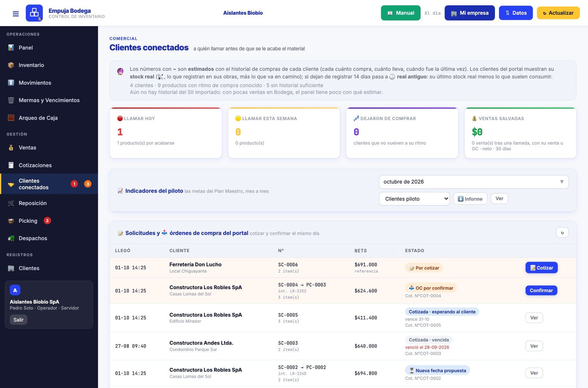Viewport: 588px width, 388px height.
Task: Click the Inventario box icon
Action: [x=11, y=65]
